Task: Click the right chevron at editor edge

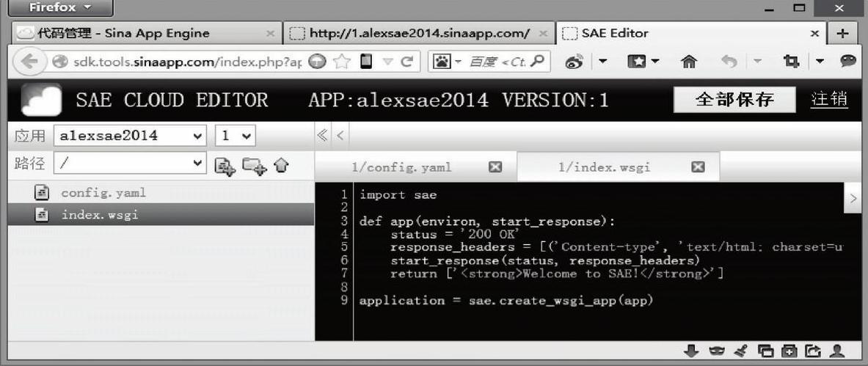Action: click(x=853, y=198)
